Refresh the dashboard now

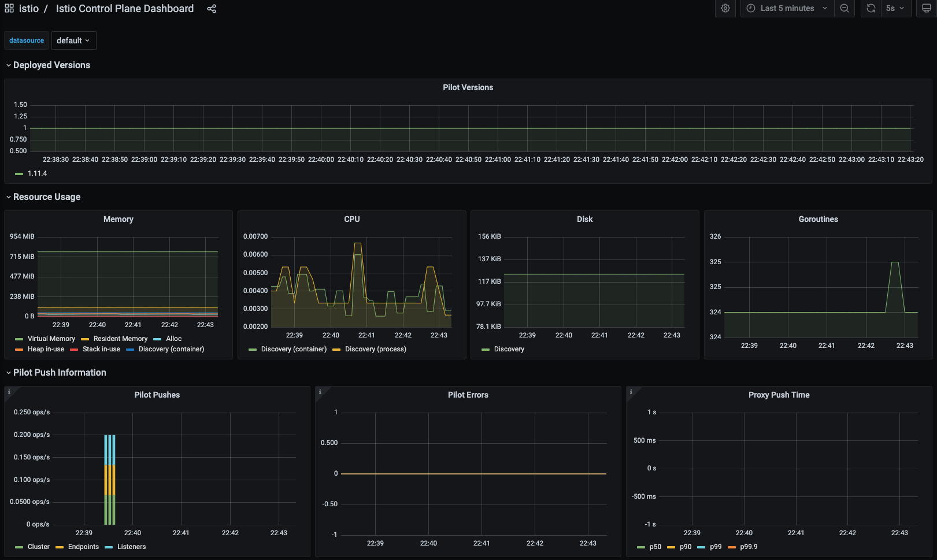[x=871, y=8]
